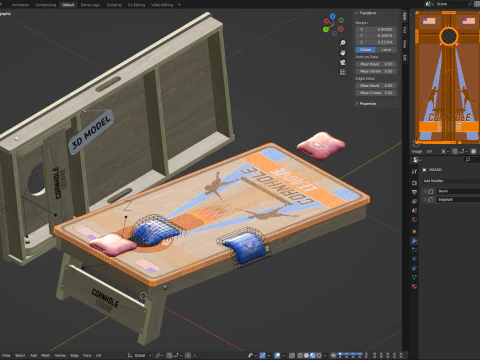
Task: Open the viewport Edge menu
Action: click(75, 355)
